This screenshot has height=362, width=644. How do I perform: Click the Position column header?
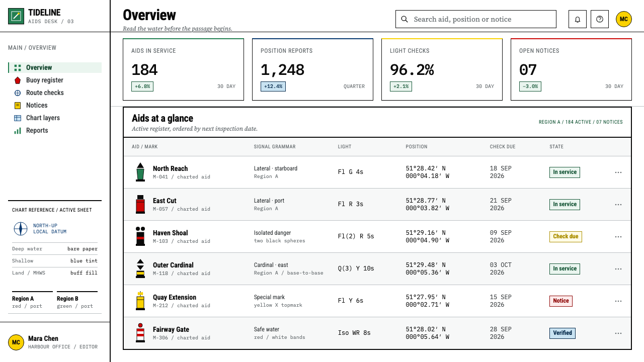pos(417,147)
